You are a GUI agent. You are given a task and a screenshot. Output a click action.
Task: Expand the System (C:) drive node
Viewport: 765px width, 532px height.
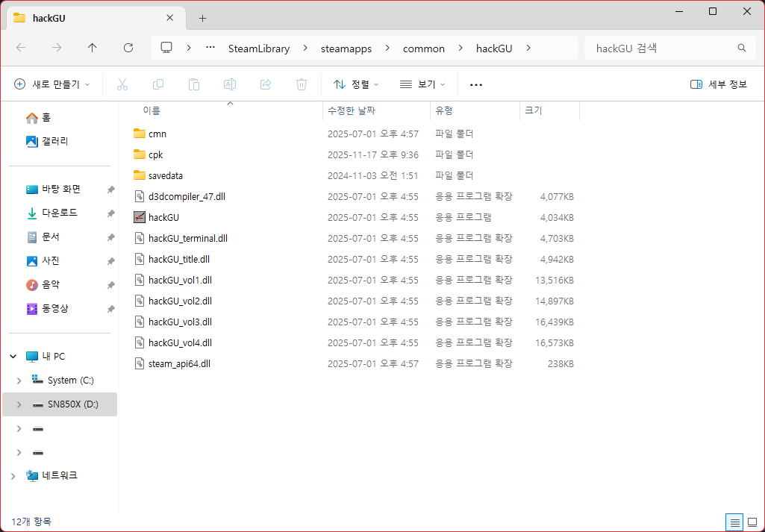[19, 381]
